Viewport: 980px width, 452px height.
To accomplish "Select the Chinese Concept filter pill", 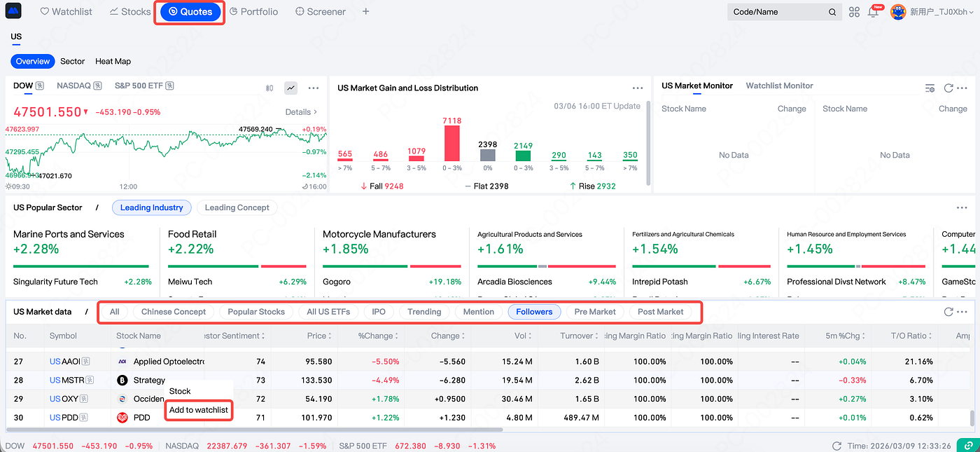I will click(174, 312).
